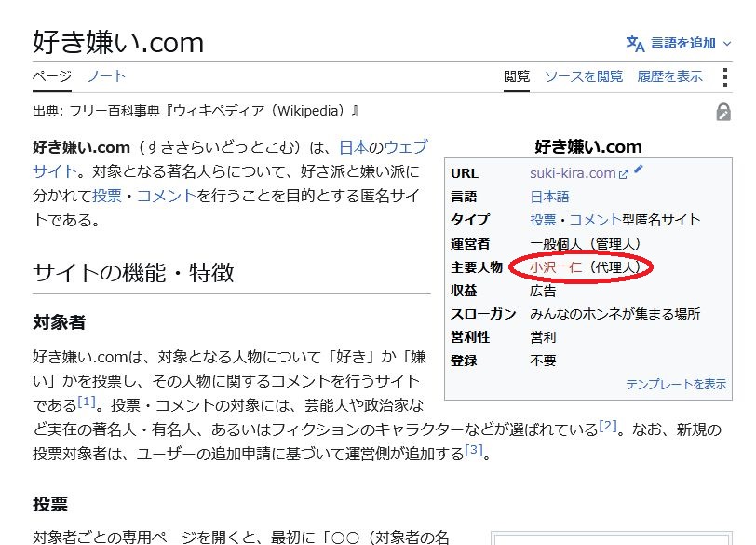Image resolution: width=756 pixels, height=545 pixels.
Task: Click the slogan text みんなのホンネが集まる場所
Action: (x=614, y=314)
